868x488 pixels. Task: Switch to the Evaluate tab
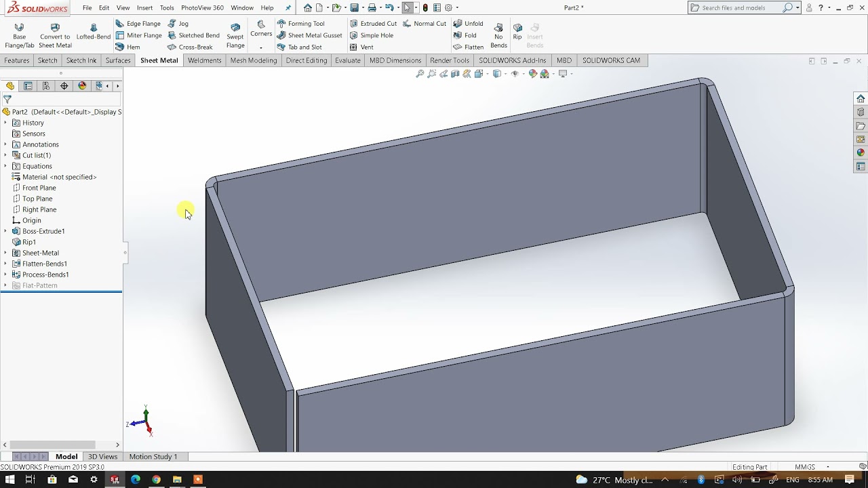(348, 60)
